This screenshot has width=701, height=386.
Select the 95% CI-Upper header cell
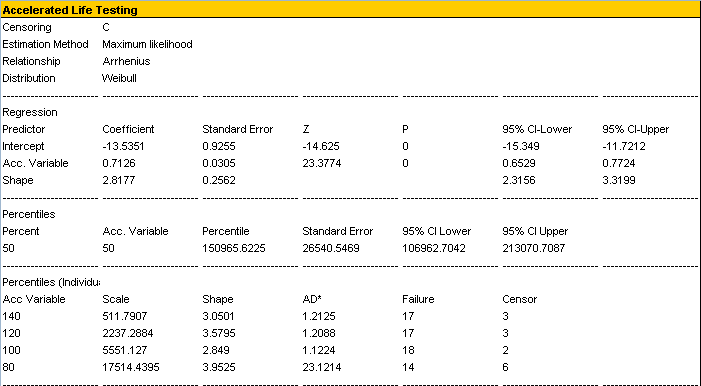[x=635, y=129]
